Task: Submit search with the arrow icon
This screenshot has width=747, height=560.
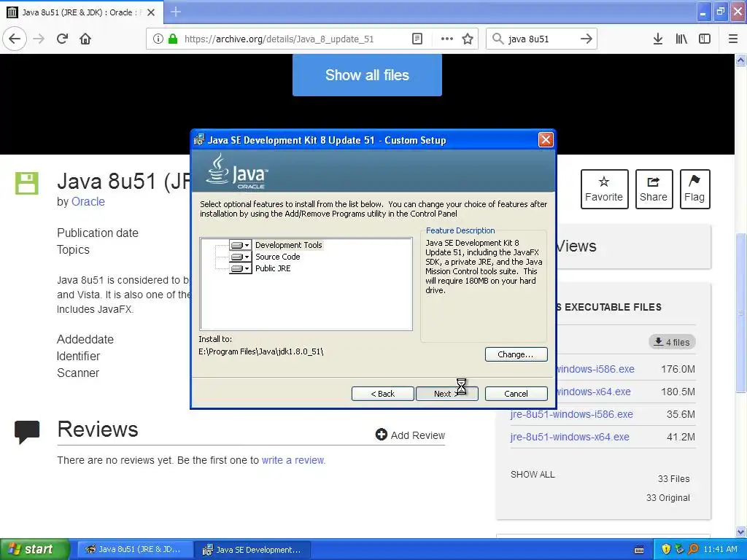Action: pos(586,39)
